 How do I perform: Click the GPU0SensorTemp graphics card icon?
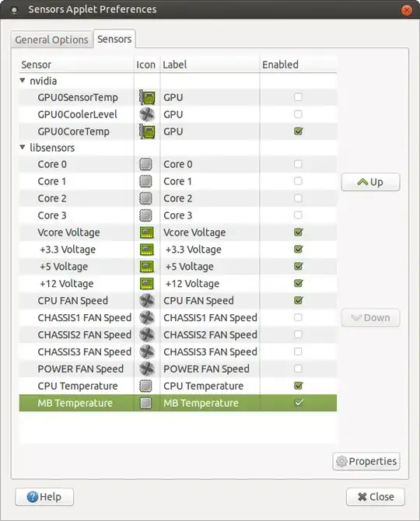tap(146, 97)
